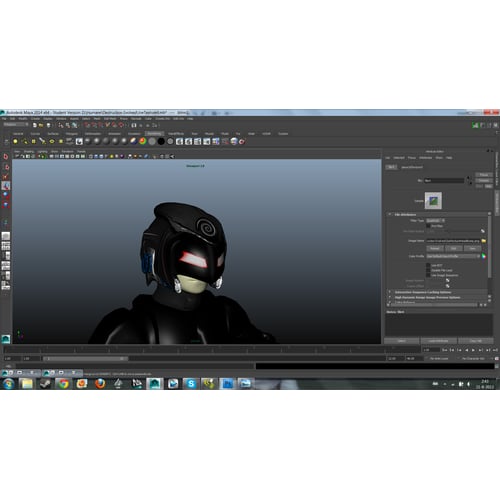This screenshot has width=500, height=500.
Task: Expand High Dynamic Range Image Preview Options
Action: click(x=390, y=297)
